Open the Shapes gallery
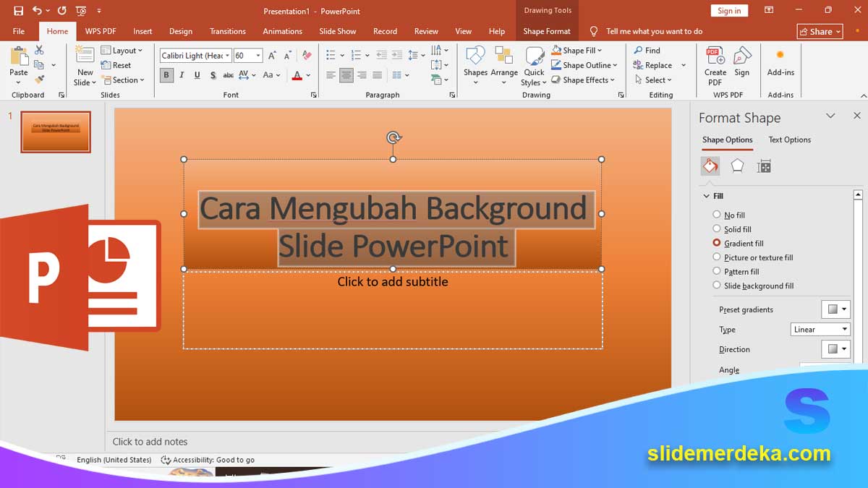 475,66
